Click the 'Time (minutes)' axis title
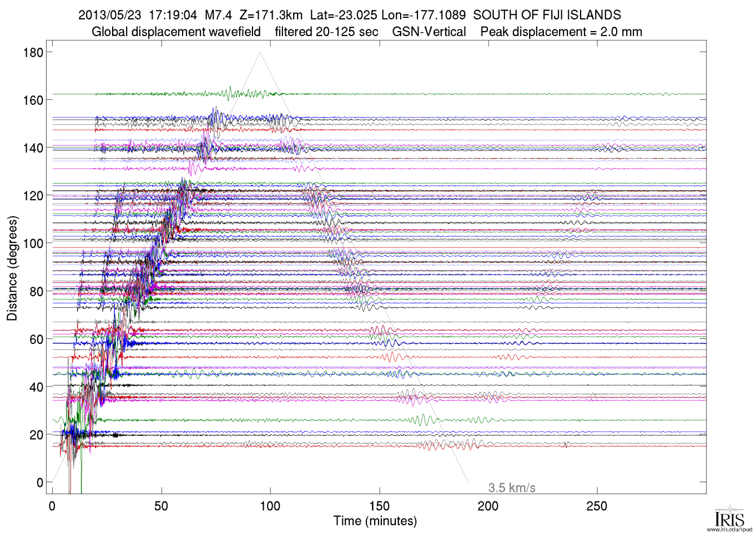This screenshot has height=533, width=756. click(x=375, y=521)
